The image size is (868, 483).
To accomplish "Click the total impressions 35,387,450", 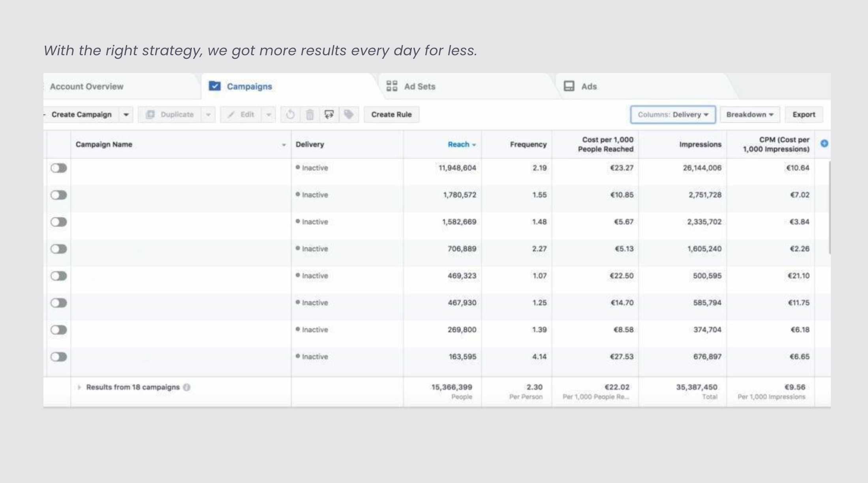I will pyautogui.click(x=697, y=387).
